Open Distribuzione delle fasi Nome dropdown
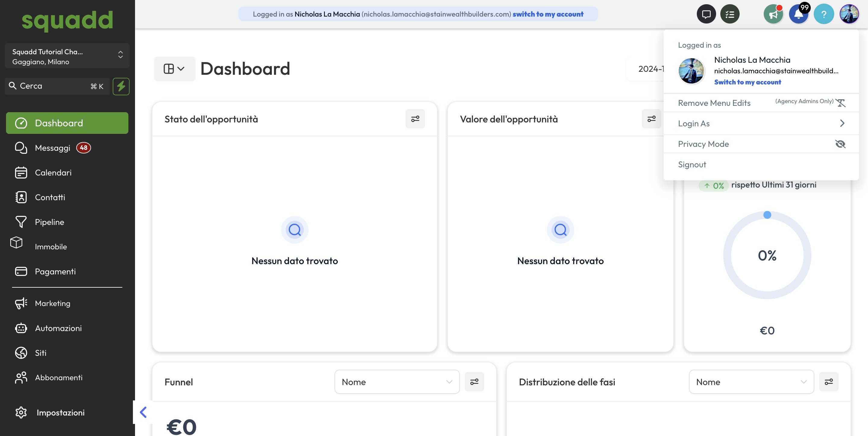 751,382
